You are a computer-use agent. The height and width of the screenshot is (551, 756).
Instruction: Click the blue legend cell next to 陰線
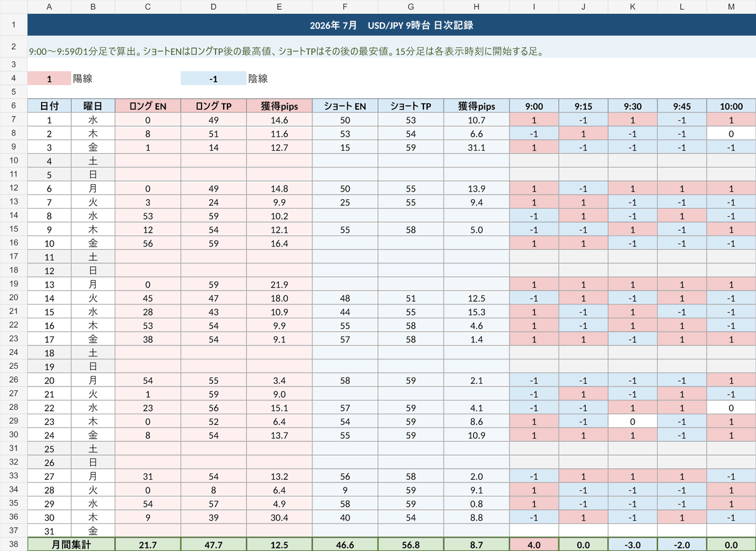point(214,79)
